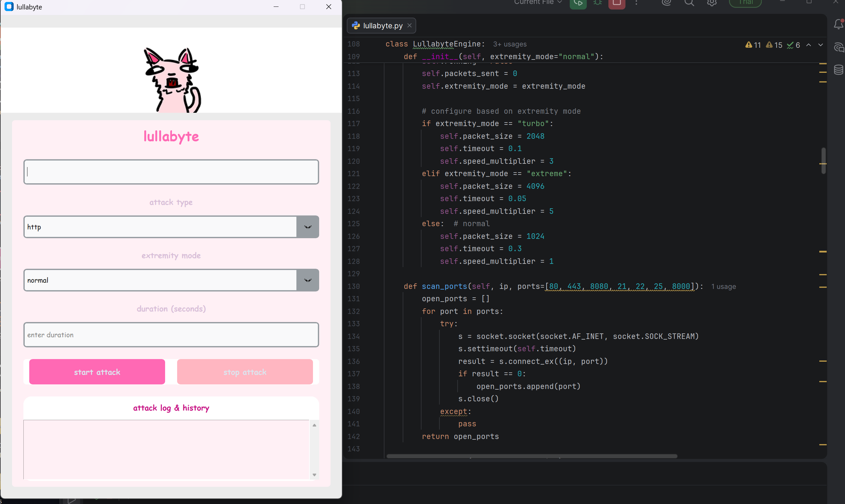845x504 pixels.
Task: Click the 3+ usages inlay link
Action: point(510,44)
